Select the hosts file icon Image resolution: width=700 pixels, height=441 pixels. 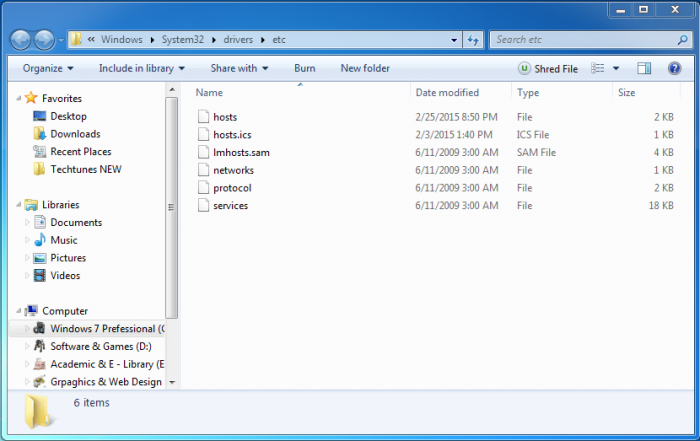coord(204,116)
